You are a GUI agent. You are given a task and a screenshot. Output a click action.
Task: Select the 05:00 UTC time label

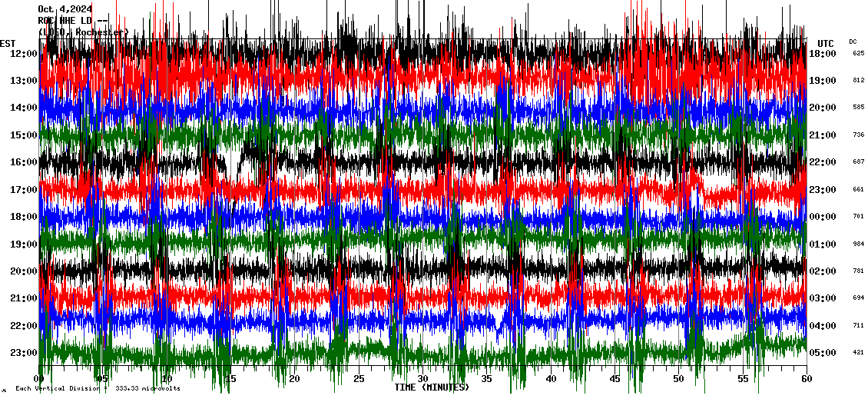point(823,353)
